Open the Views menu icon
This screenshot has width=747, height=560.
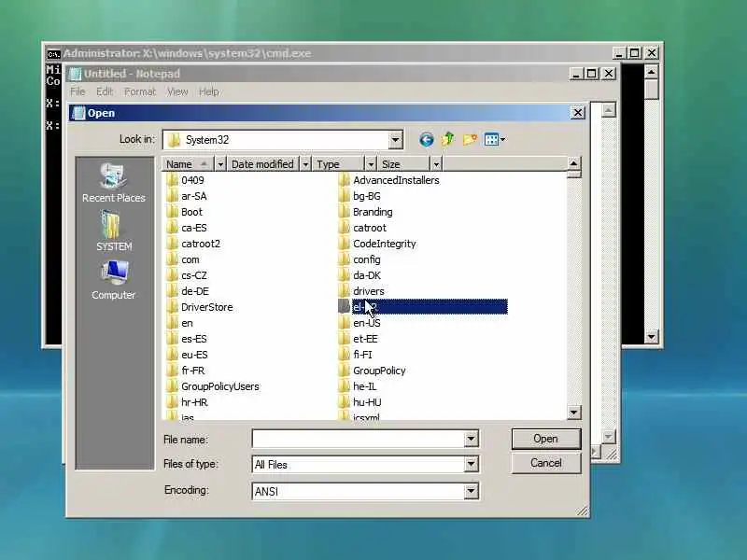pos(491,139)
